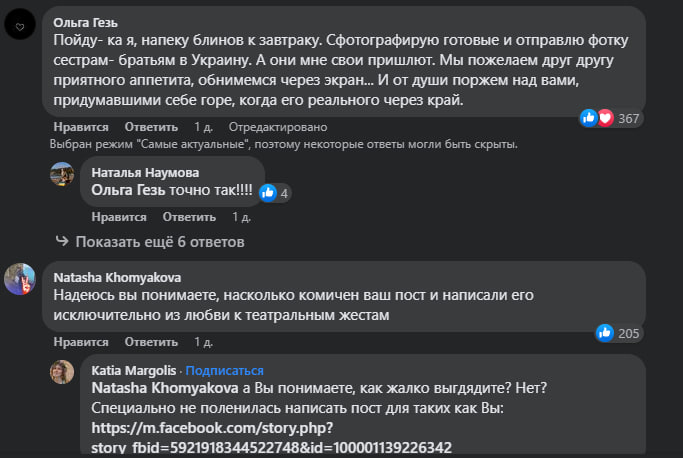Like Наталья Наумова's reply with Нравится
The width and height of the screenshot is (683, 458).
click(118, 216)
